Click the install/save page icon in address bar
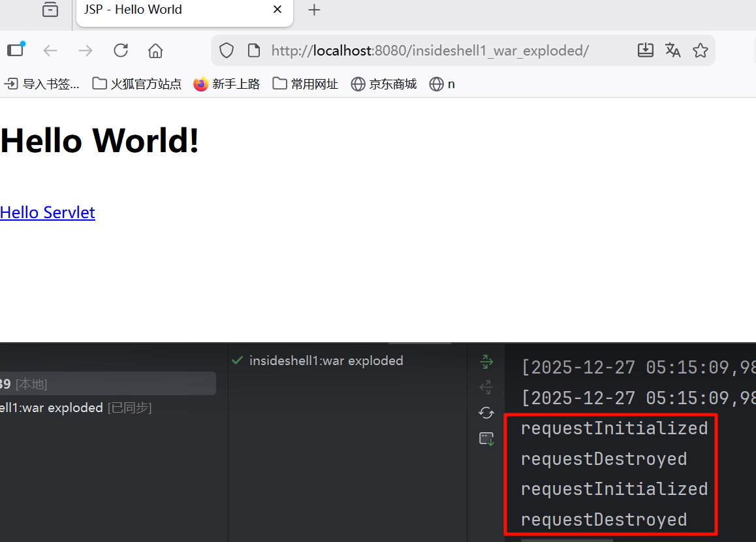 coord(646,50)
